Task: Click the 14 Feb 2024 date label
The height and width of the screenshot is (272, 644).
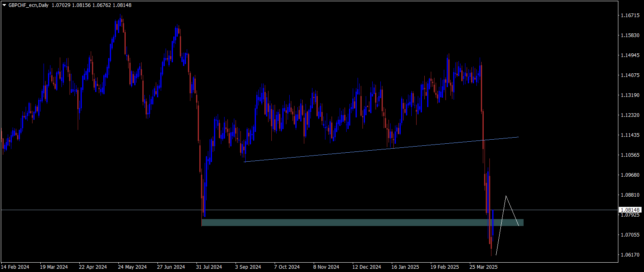Action: click(x=15, y=267)
